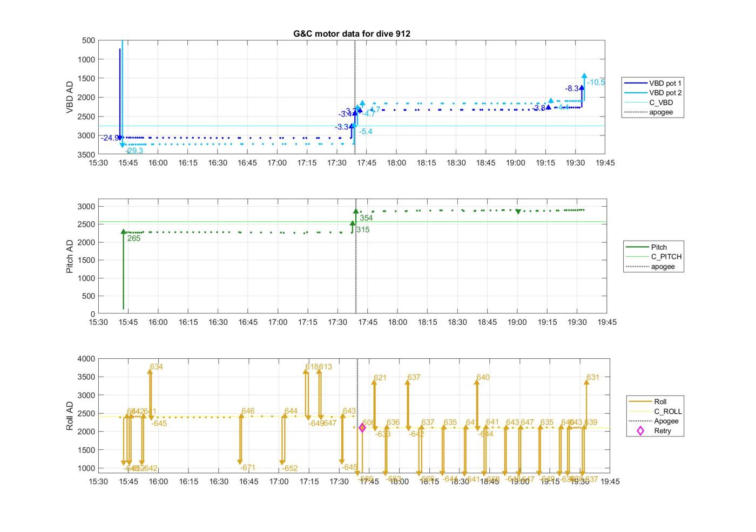
Task: Click the '-10.5' data label in VBD plot
Action: [596, 83]
